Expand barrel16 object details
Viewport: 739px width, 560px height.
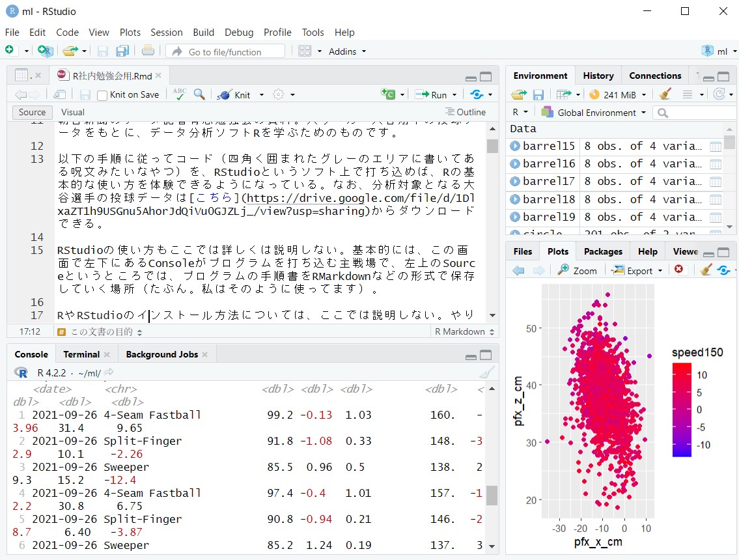(x=514, y=163)
